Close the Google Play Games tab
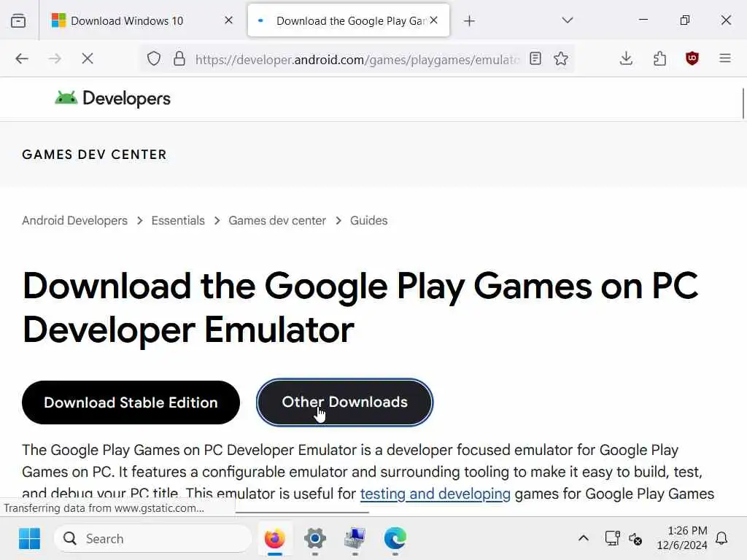747x560 pixels. [433, 20]
